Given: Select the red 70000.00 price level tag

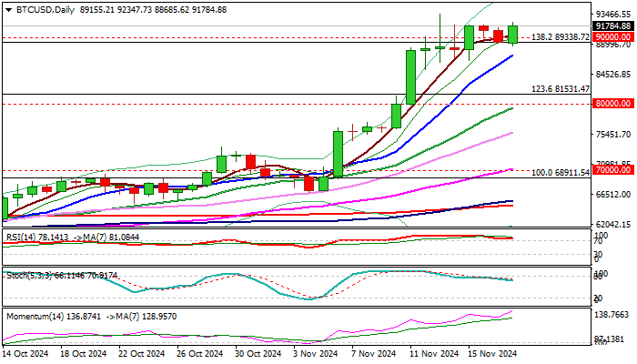Looking at the screenshot, I should click(x=613, y=169).
